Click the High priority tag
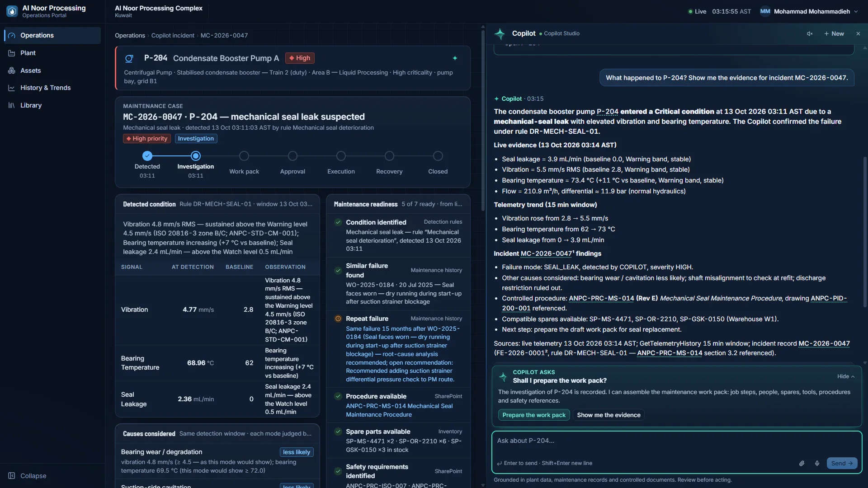Viewport: 868px width, 488px height. [147, 139]
